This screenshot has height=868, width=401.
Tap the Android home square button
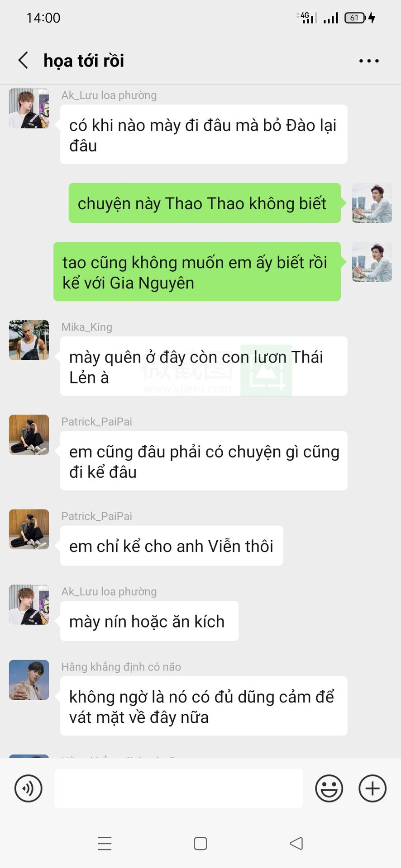(200, 844)
